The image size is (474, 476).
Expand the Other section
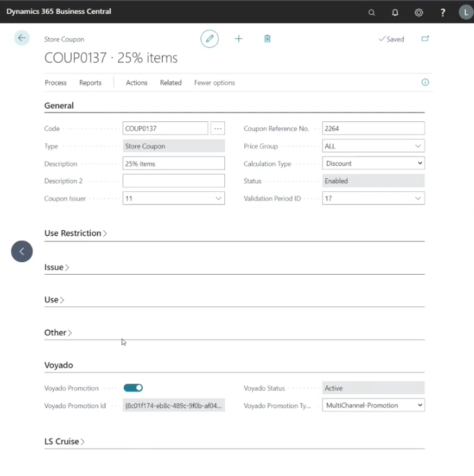(58, 333)
